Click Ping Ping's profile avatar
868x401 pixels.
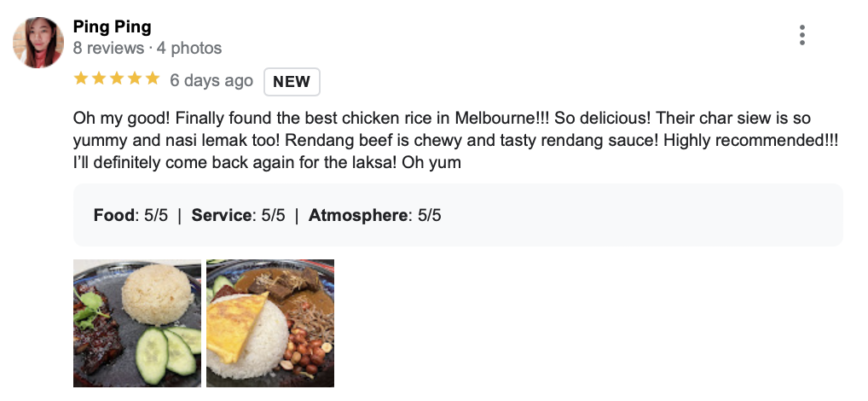coord(38,43)
